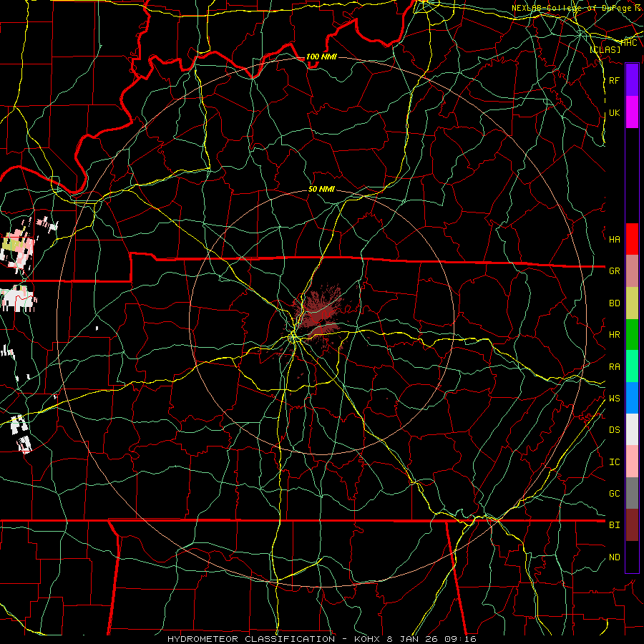Click the RF purple legend swatch
644x644 pixels.
[x=632, y=80]
